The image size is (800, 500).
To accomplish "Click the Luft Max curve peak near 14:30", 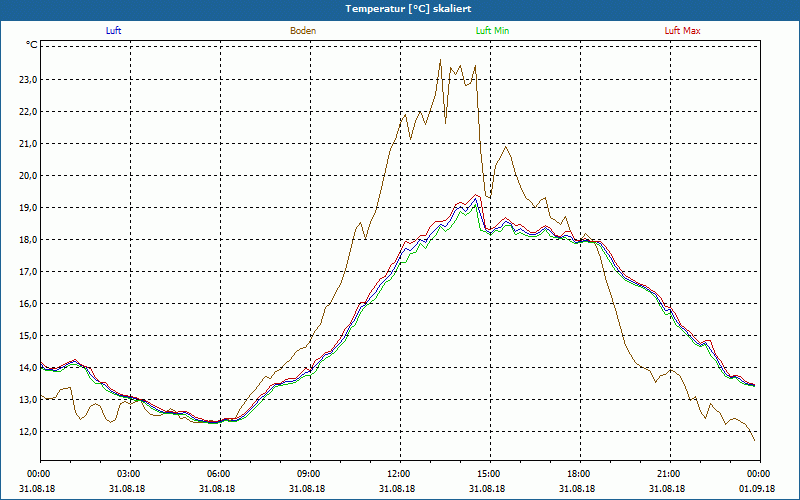I will [x=476, y=194].
